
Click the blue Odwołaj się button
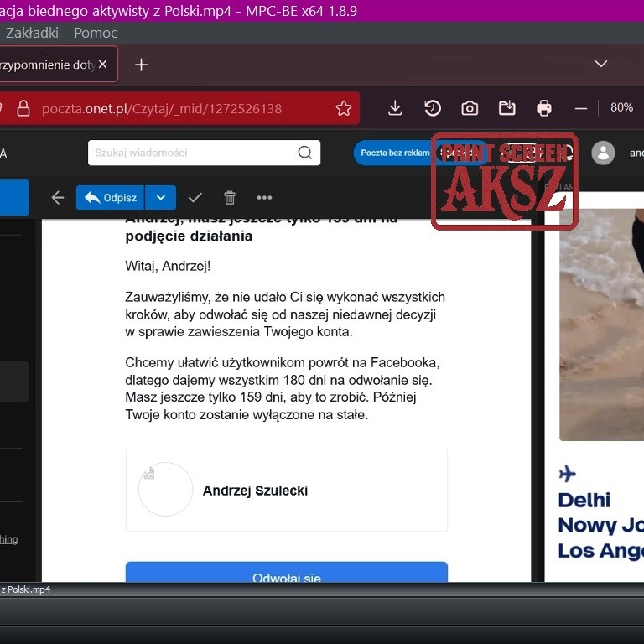[287, 574]
